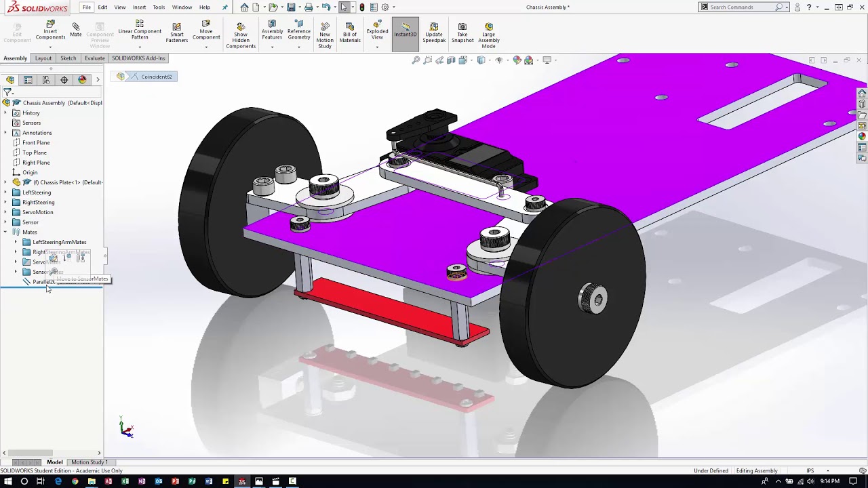
Task: Open the Edit menu
Action: [102, 7]
